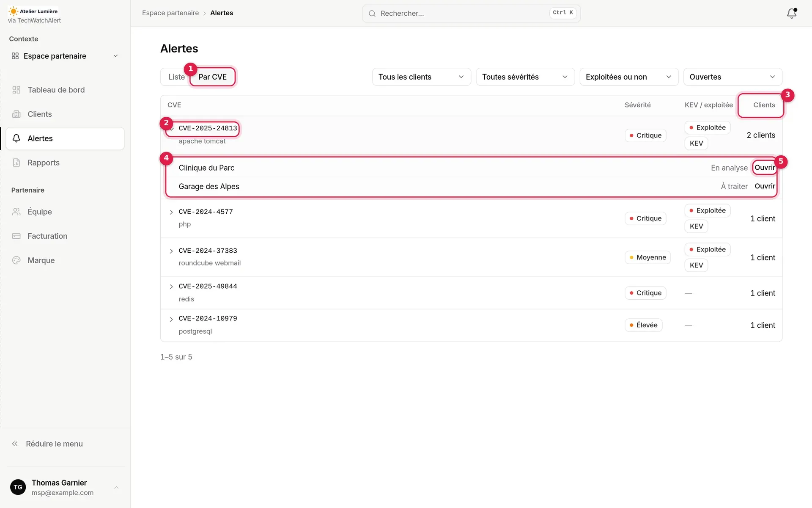Open the Équipe page
Image resolution: width=812 pixels, height=508 pixels.
(65, 212)
